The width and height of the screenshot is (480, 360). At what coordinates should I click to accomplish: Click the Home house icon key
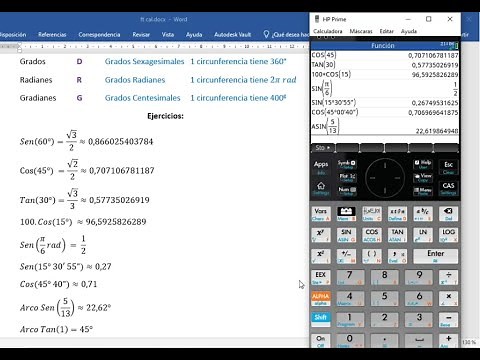321,188
